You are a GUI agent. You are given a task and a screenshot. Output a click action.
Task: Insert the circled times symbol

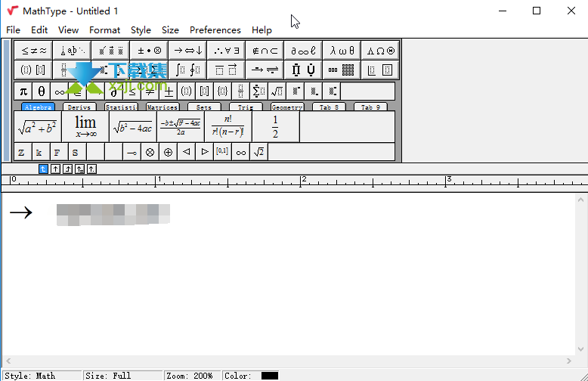point(150,152)
